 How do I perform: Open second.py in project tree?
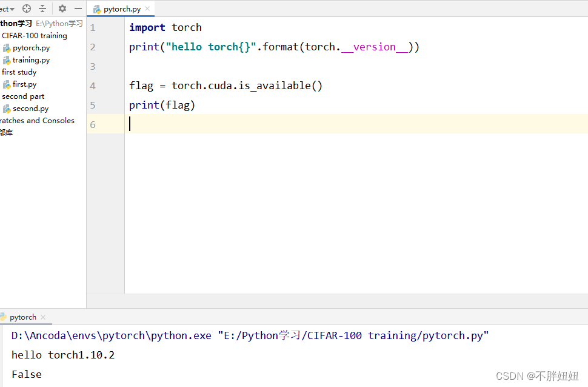[x=31, y=109]
